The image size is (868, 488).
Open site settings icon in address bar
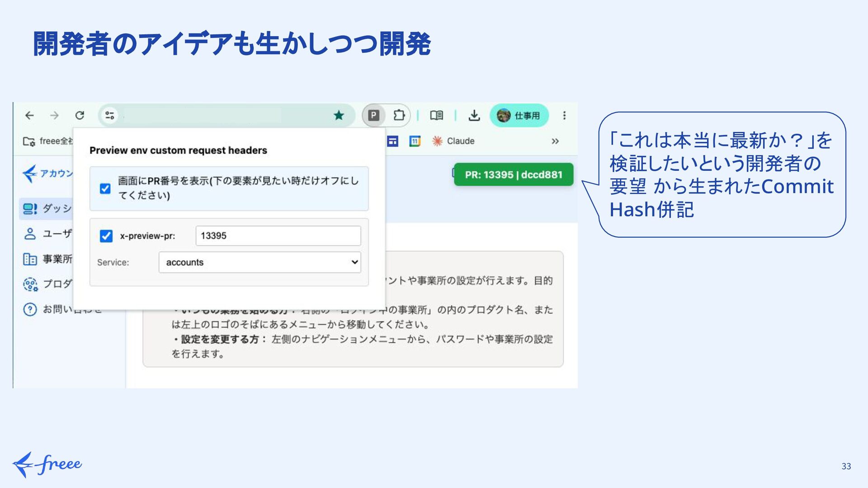tap(109, 115)
